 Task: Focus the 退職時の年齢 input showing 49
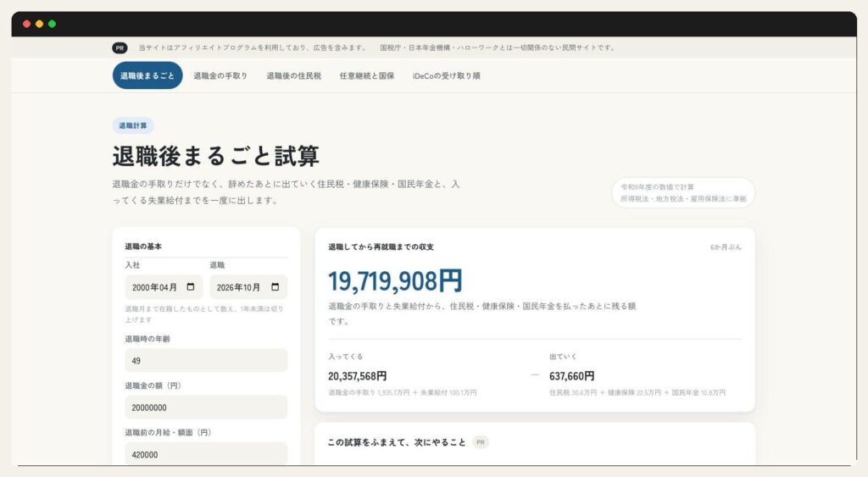[206, 360]
